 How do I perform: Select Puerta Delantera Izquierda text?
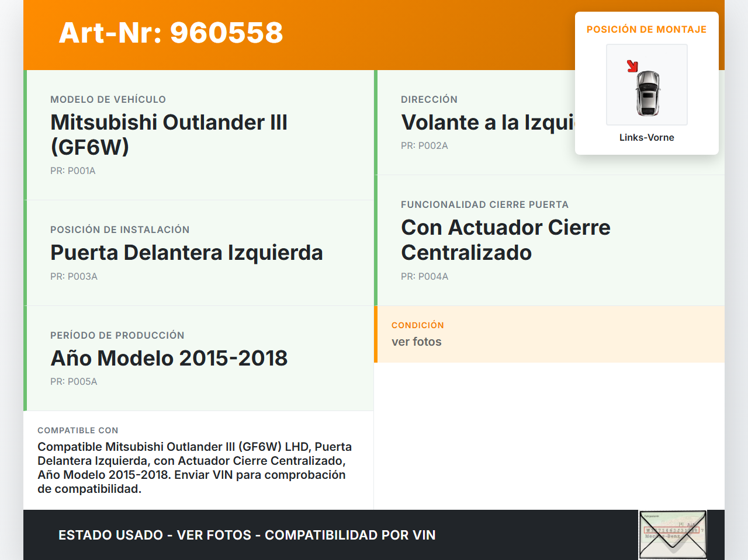point(186,252)
